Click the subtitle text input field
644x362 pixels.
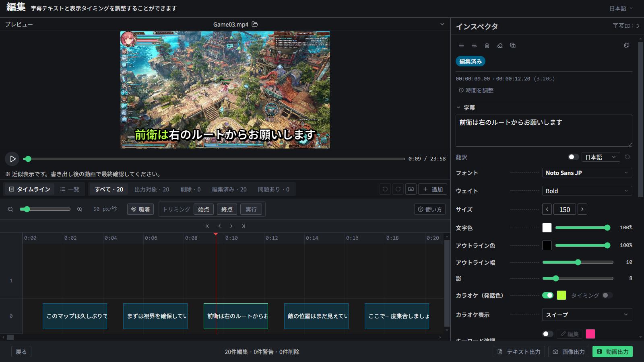point(544,131)
